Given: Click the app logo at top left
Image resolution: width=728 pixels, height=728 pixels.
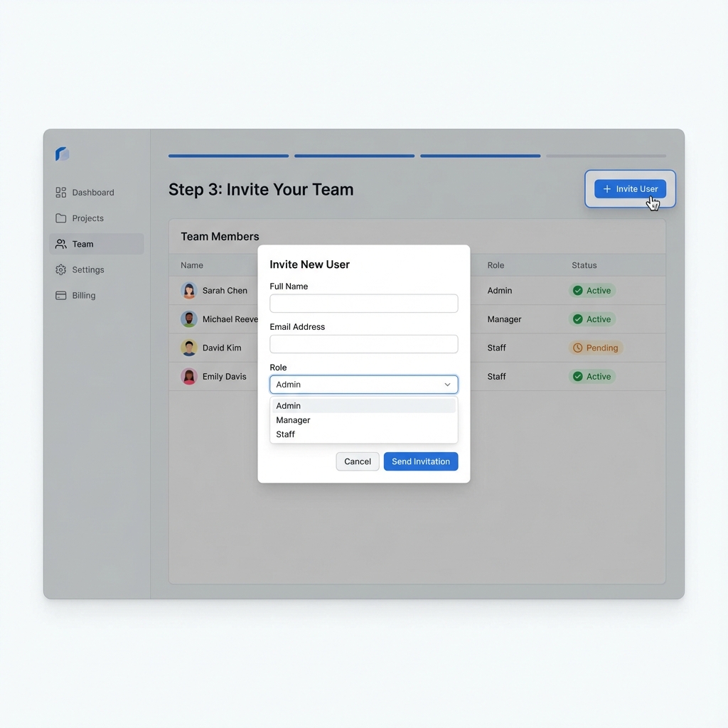Looking at the screenshot, I should (63, 154).
